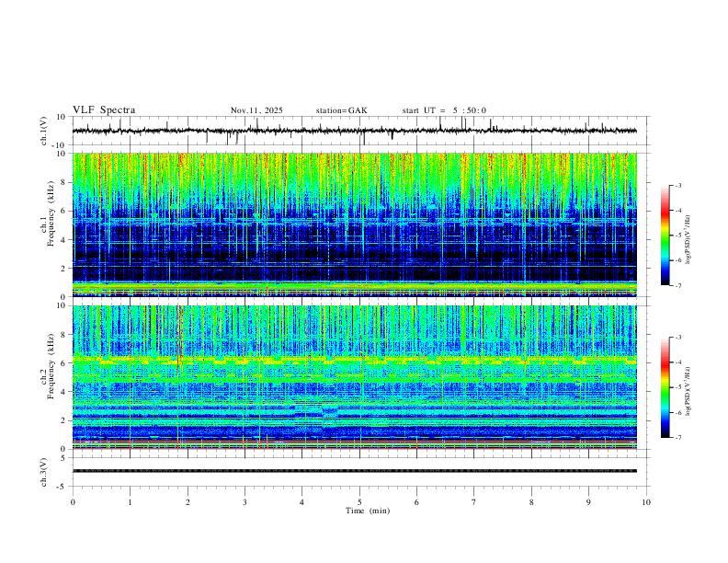Click the time axis tick label '6'
728x563 pixels.
pyautogui.click(x=417, y=502)
